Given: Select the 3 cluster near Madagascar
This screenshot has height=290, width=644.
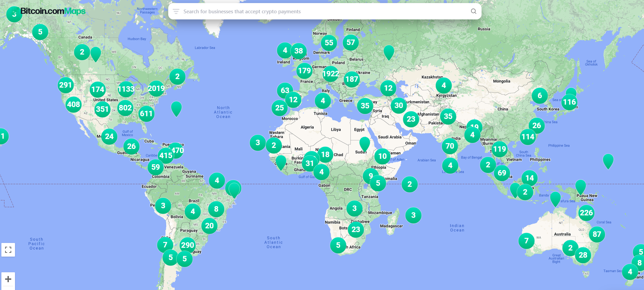Looking at the screenshot, I should [413, 215].
